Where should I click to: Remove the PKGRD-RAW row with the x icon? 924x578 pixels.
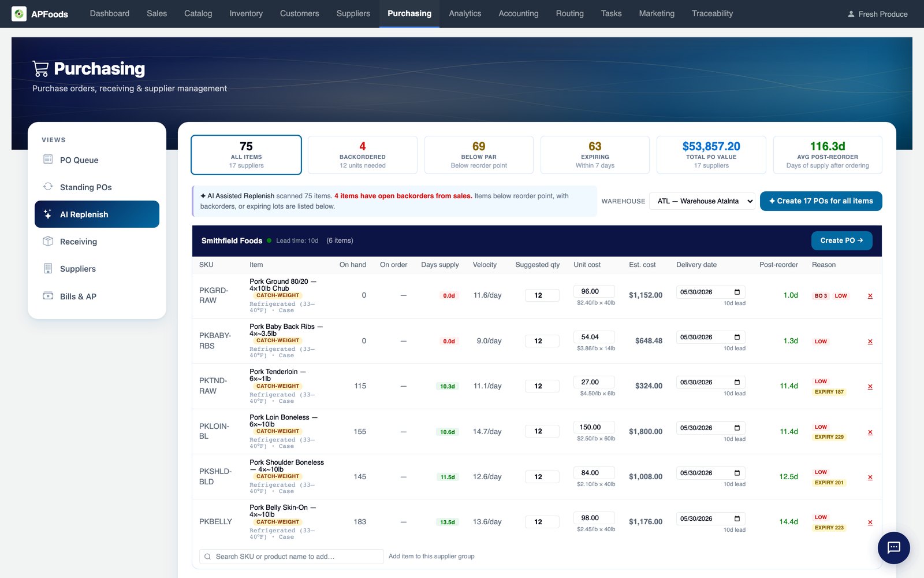click(x=870, y=296)
